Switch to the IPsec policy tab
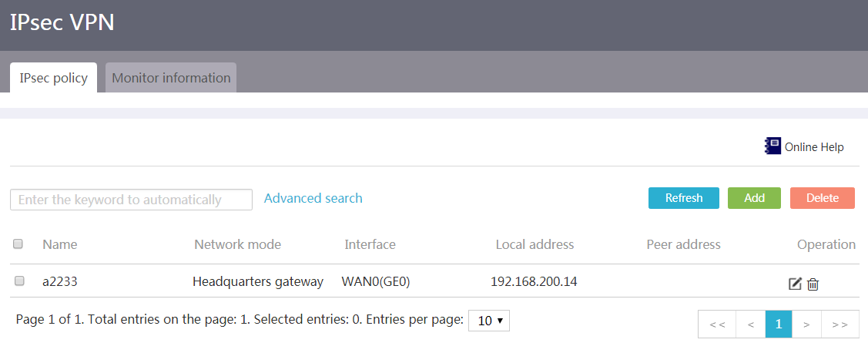The height and width of the screenshot is (353, 868). [x=54, y=78]
